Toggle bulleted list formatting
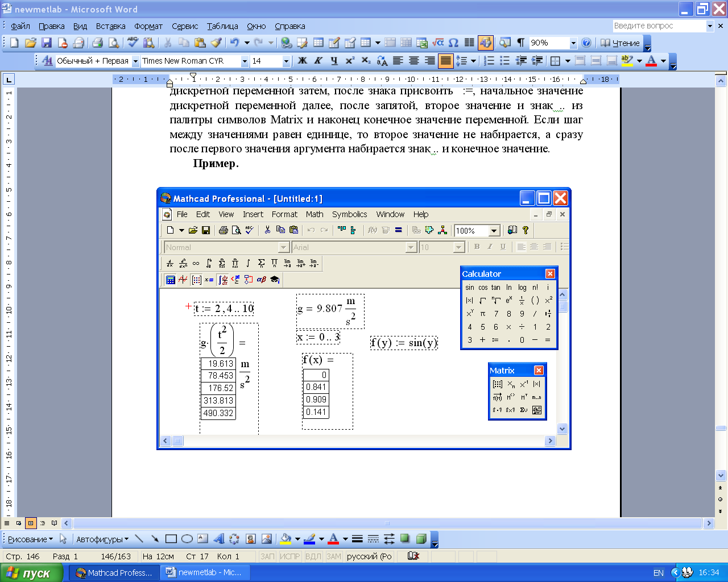 [504, 61]
